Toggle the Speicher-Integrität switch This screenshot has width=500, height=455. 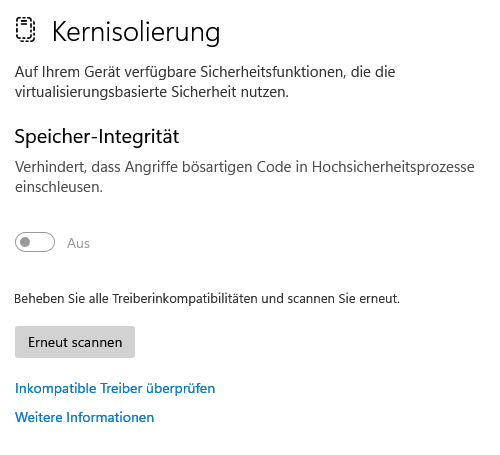(x=35, y=242)
